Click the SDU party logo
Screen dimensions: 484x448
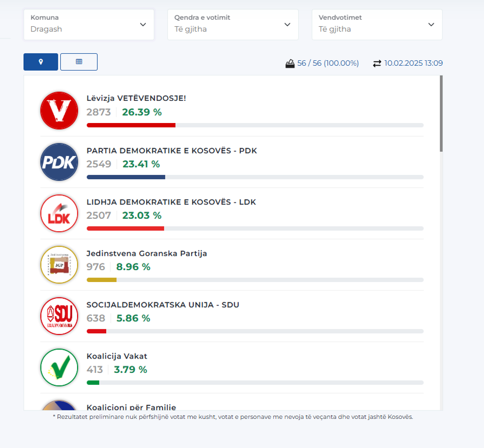tap(59, 316)
